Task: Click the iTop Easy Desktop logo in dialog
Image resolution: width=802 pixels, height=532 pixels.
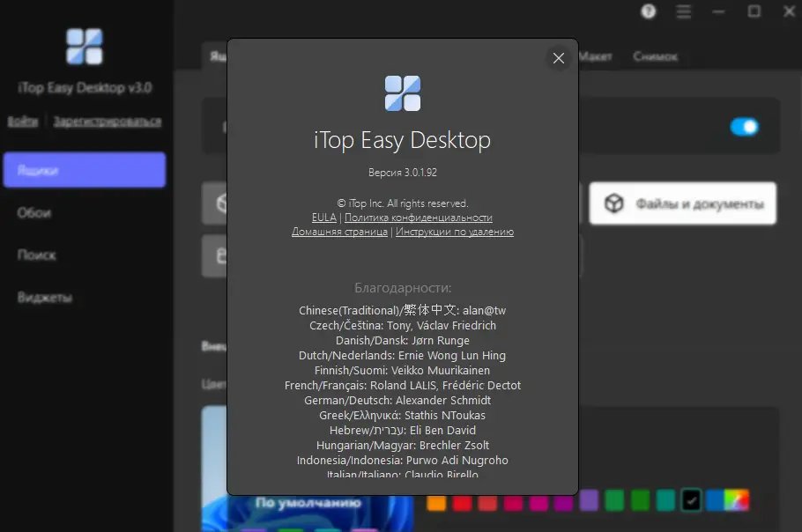Action: [x=403, y=93]
